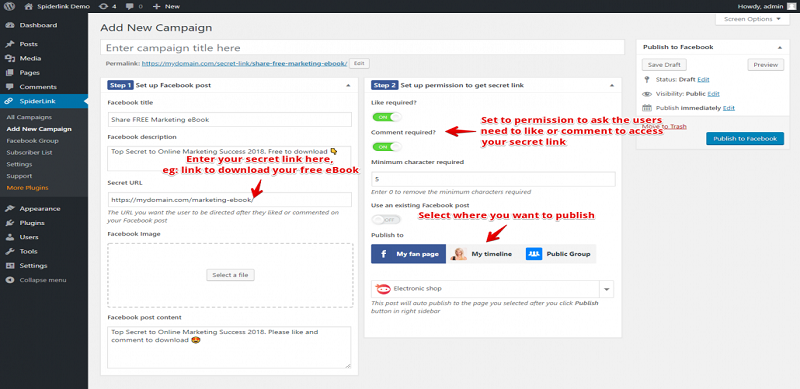This screenshot has width=800, height=389.
Task: Select the My fan page tab
Action: point(408,254)
